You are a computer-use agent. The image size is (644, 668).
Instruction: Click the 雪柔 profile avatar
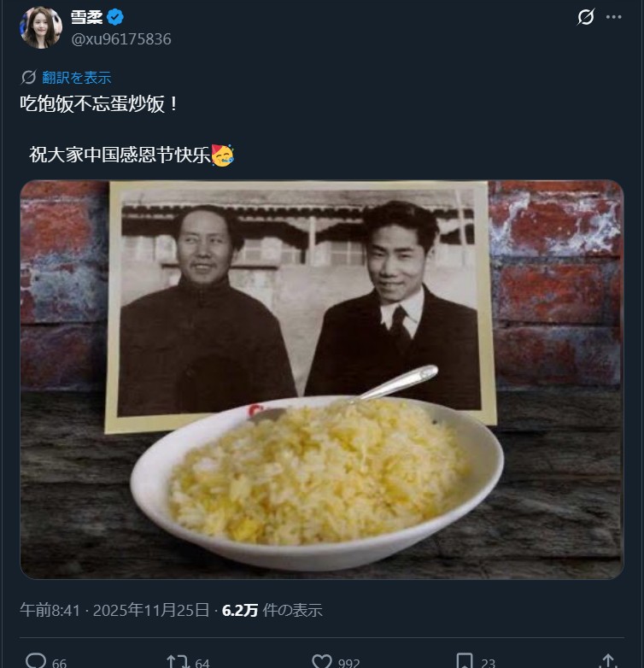[x=41, y=27]
